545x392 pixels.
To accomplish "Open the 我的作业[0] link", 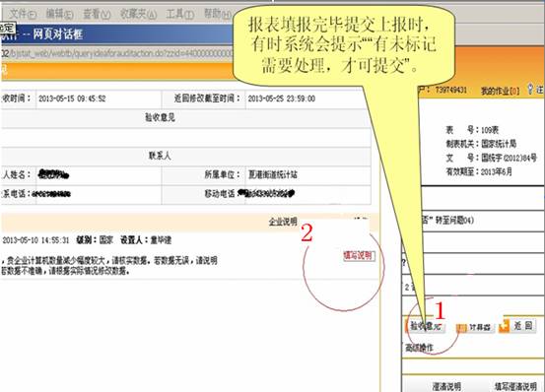I will click(501, 91).
